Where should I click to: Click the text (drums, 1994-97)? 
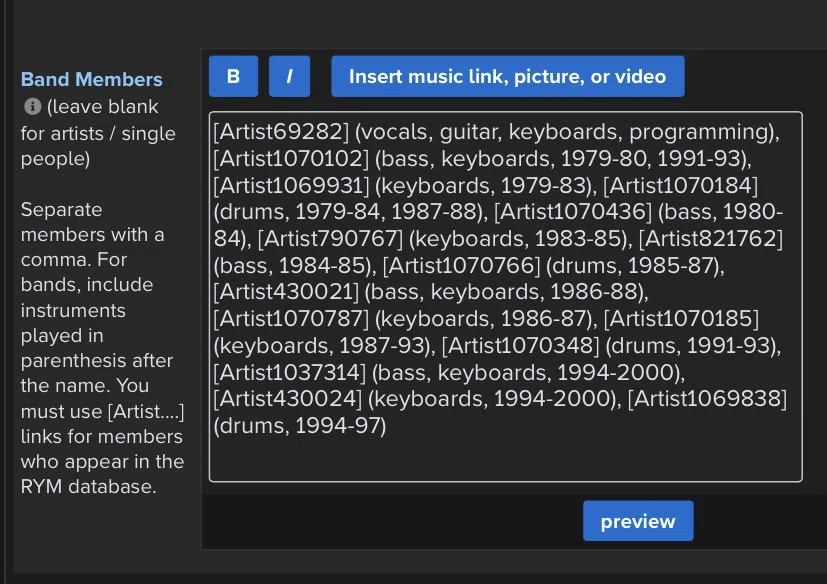coord(300,426)
